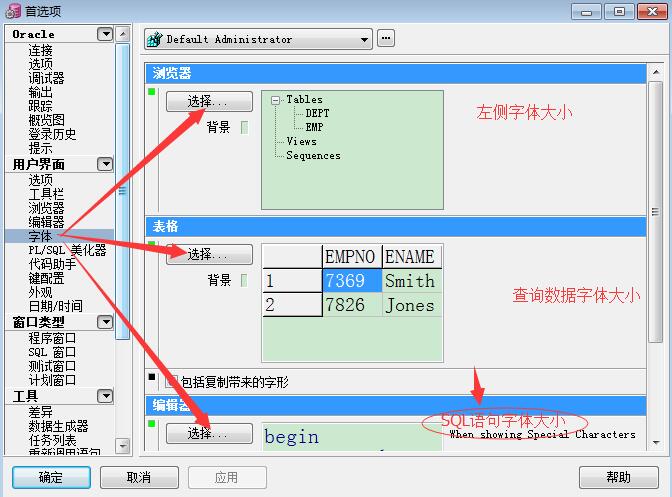Collapse the 用户界面 section
The height and width of the screenshot is (497, 672).
[105, 164]
